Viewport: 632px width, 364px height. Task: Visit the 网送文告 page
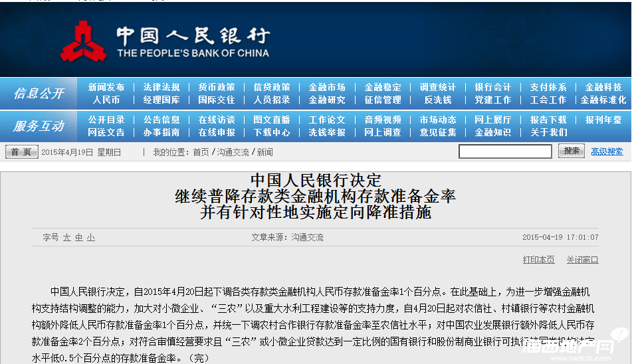click(106, 132)
